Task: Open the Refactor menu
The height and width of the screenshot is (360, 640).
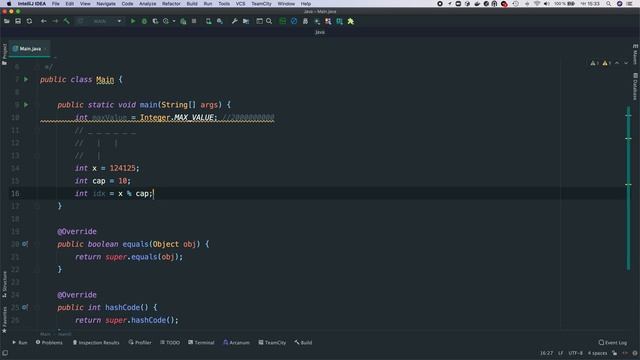Action: (171, 4)
